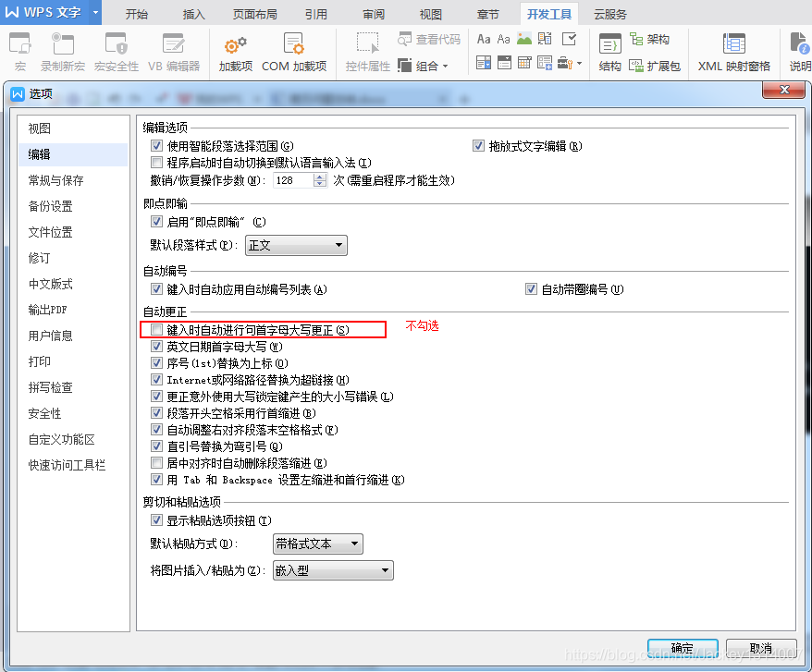Expand the legacy tools dropdown arrow
Screen dimensions: 812x672
(579, 63)
